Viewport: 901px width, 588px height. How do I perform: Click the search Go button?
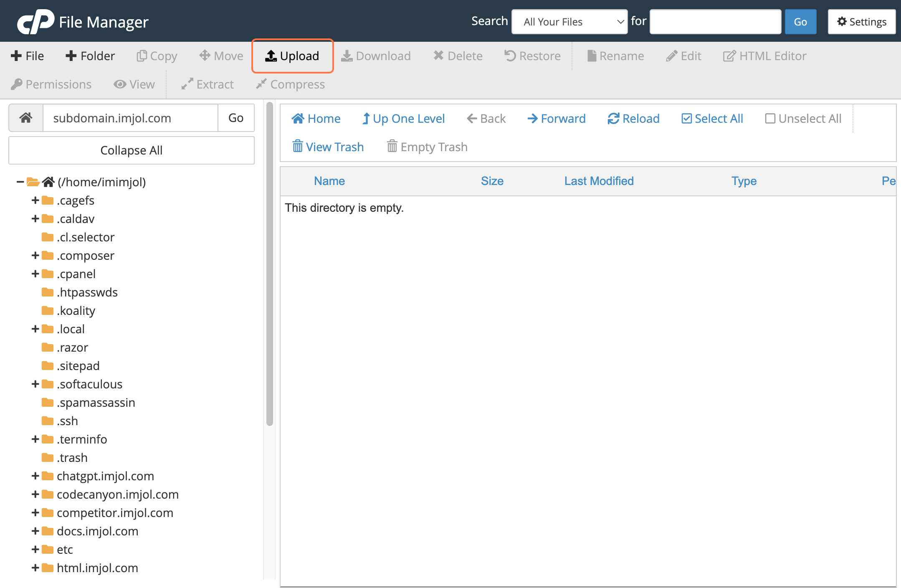[800, 22]
